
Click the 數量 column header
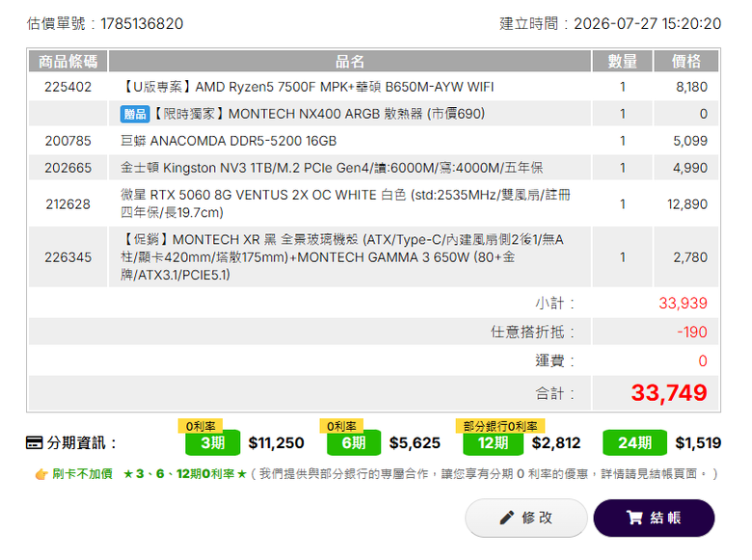622,62
